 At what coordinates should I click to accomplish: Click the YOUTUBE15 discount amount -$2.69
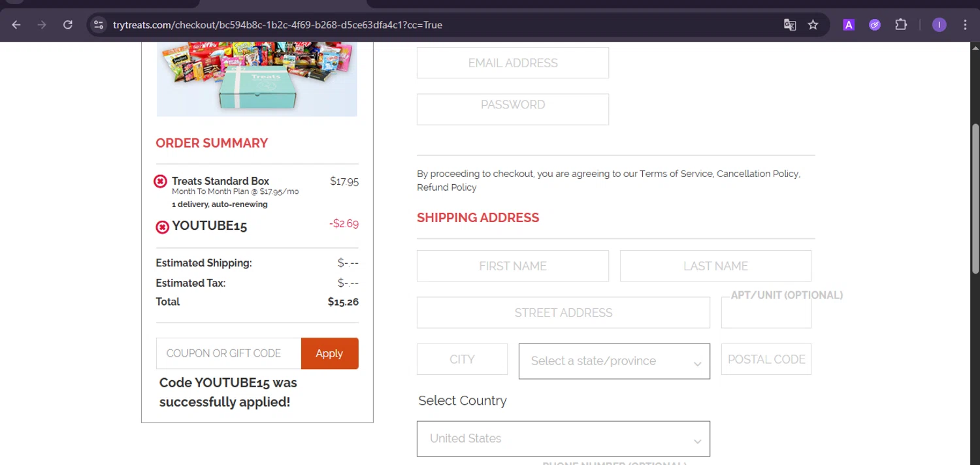(x=344, y=223)
